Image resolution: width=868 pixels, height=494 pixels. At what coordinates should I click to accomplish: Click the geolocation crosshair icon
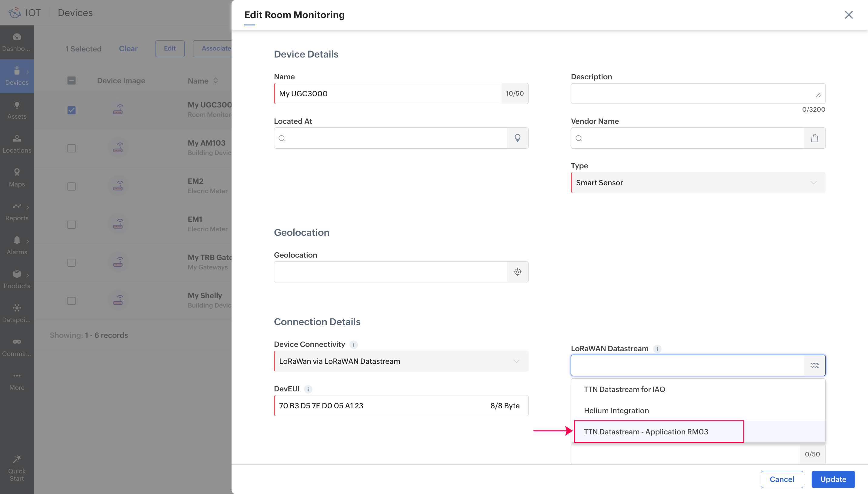coord(517,272)
